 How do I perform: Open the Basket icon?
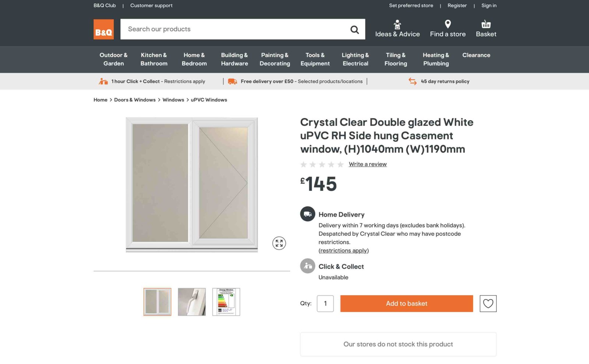click(x=486, y=24)
